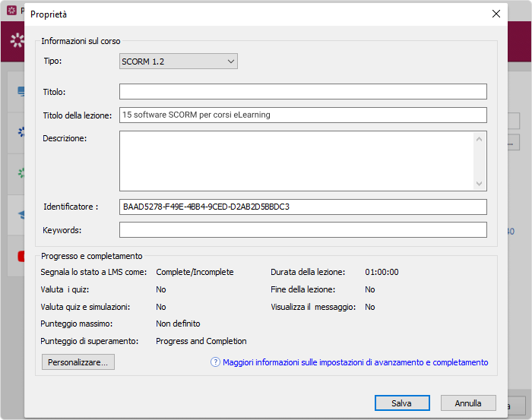Open the Tipo SCORM 1.2 dropdown
This screenshot has height=420, width=532.
pos(178,62)
